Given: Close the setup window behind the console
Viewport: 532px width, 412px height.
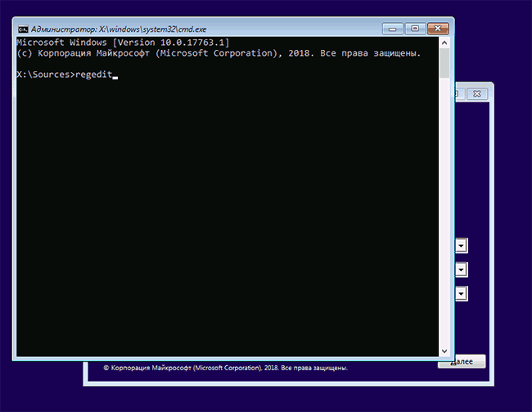Looking at the screenshot, I should pyautogui.click(x=478, y=94).
